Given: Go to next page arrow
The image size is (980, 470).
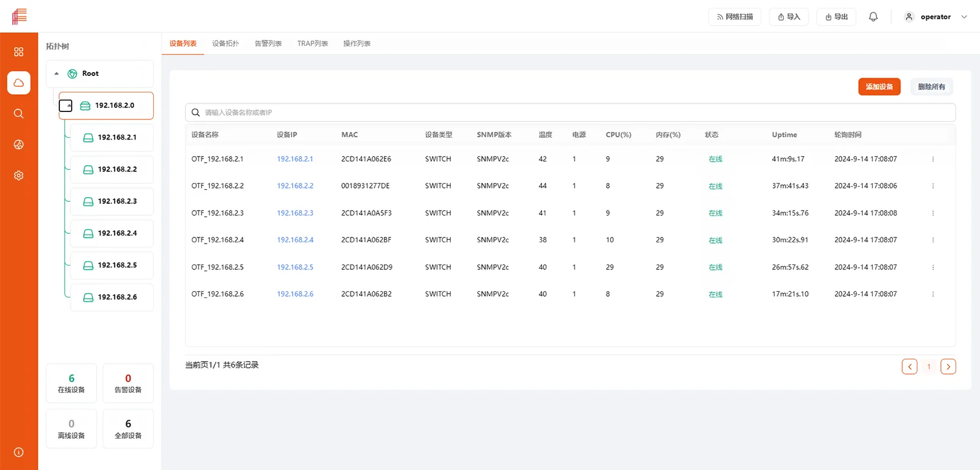Looking at the screenshot, I should point(948,367).
